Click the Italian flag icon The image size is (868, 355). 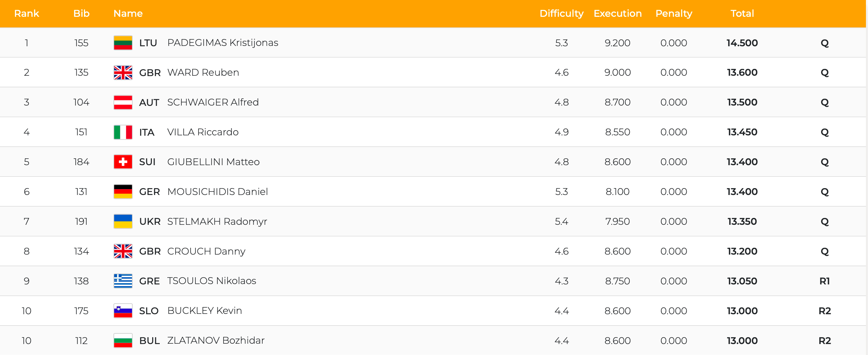pos(123,132)
